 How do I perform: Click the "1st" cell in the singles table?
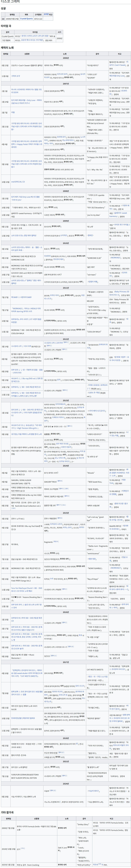[3, 19]
